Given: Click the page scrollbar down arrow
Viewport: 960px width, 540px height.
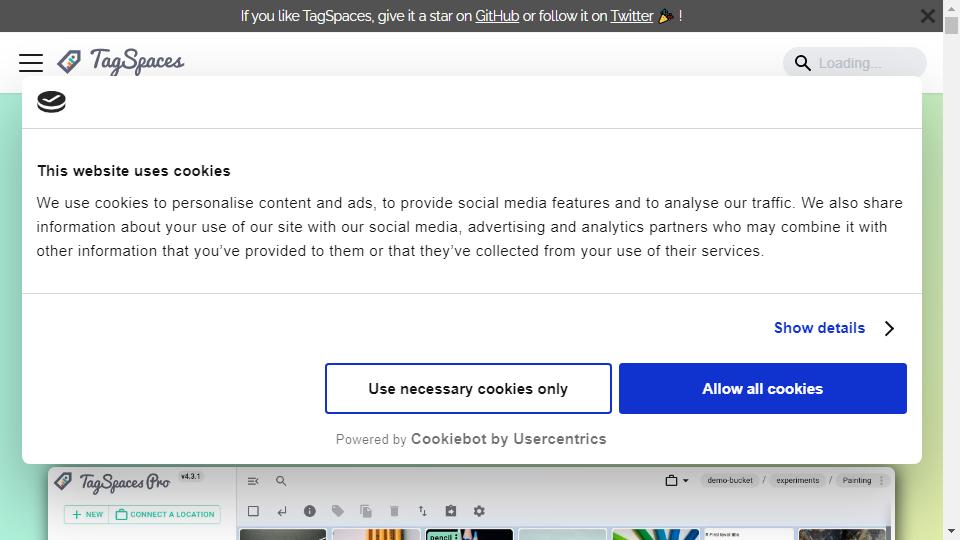Looking at the screenshot, I should (x=951, y=533).
